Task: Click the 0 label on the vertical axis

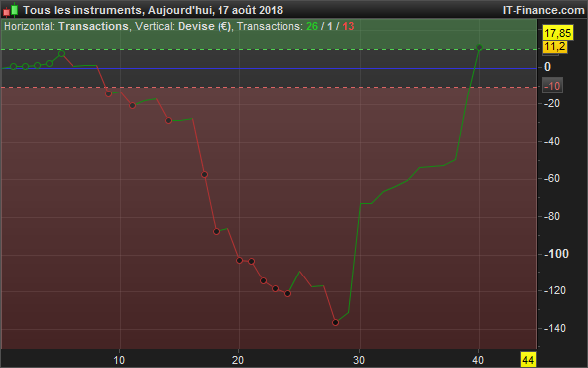Action: [548, 67]
